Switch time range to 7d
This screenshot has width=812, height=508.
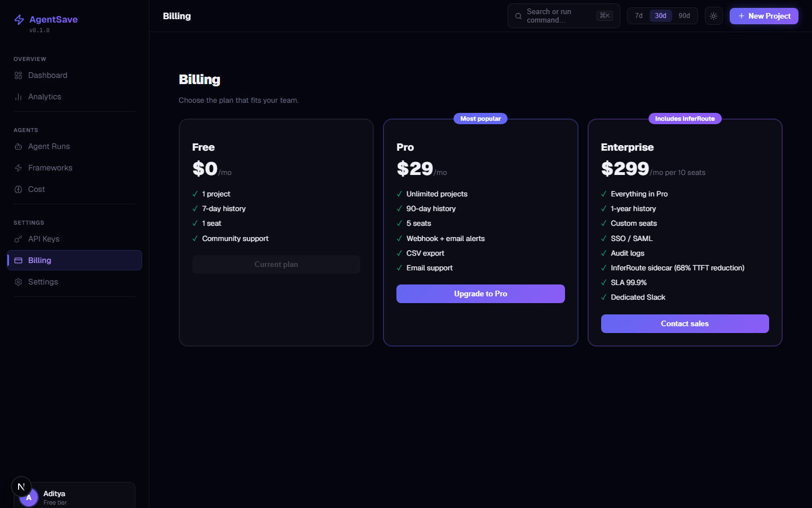pos(639,16)
